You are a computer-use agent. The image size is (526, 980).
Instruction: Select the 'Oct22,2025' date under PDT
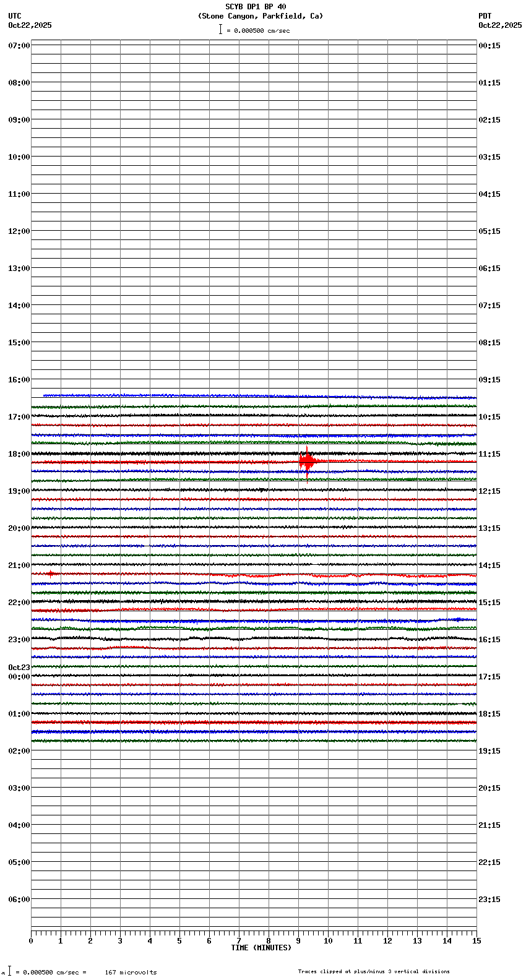[x=500, y=25]
